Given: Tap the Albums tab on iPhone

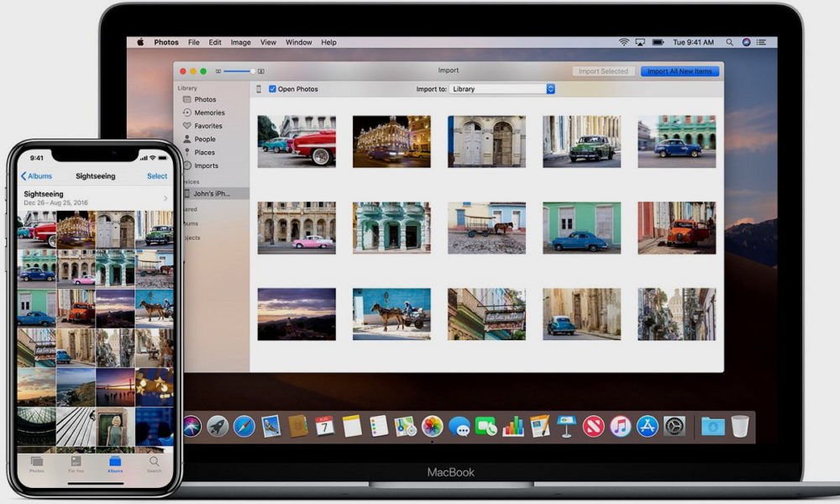Looking at the screenshot, I should pyautogui.click(x=115, y=465).
